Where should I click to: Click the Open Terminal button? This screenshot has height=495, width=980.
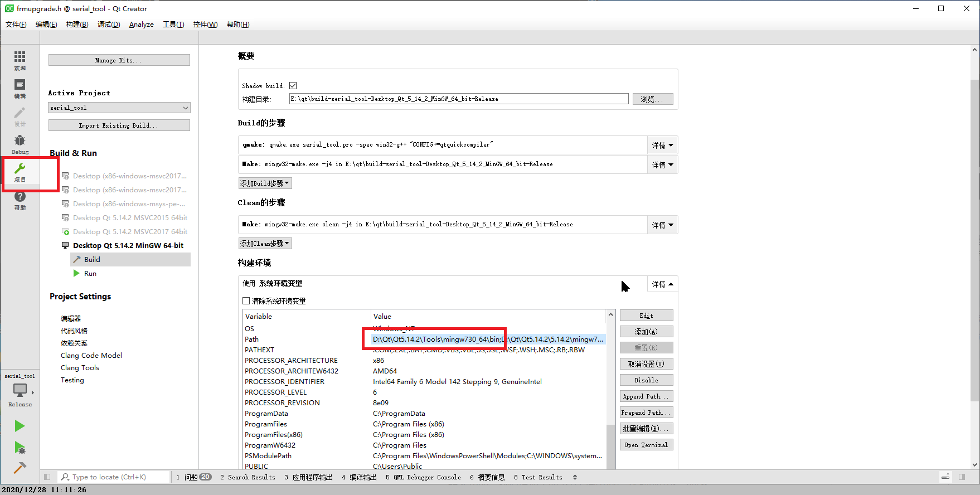click(x=647, y=444)
